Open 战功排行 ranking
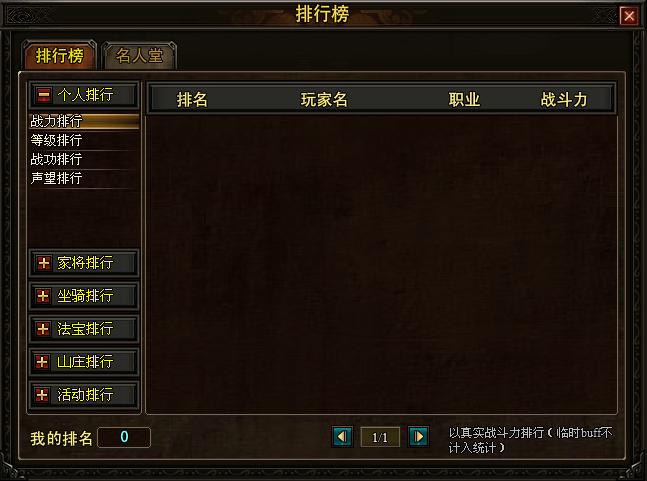Screen dimensions: 647x481 84,159
